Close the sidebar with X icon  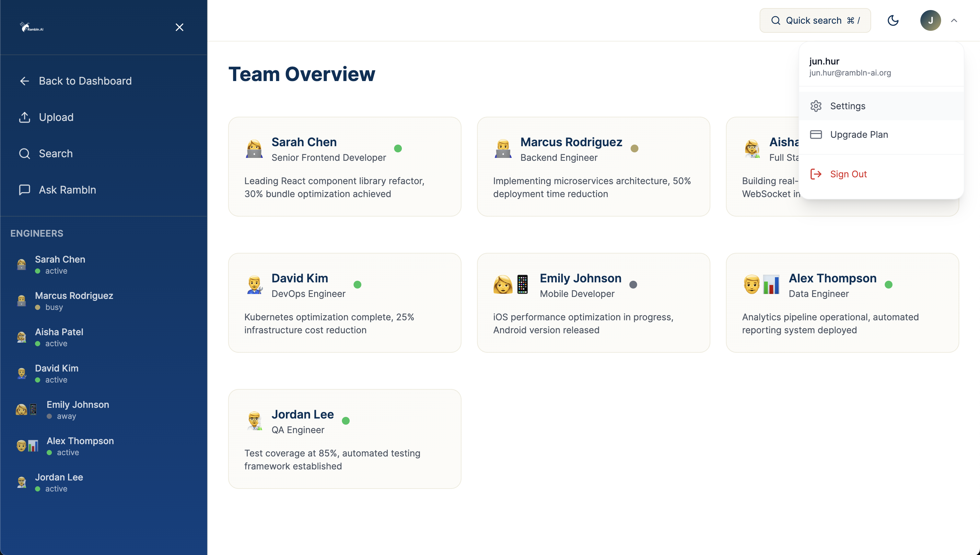point(179,27)
